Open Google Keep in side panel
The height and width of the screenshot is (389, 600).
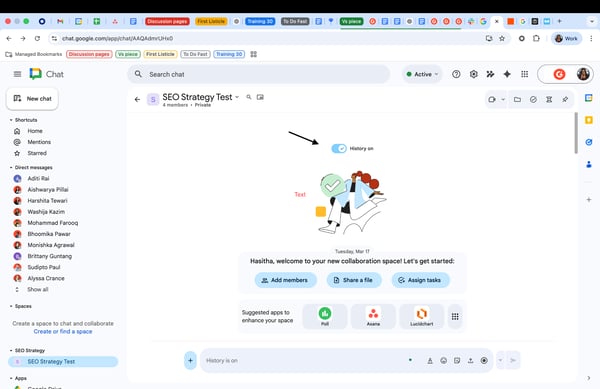(x=589, y=120)
